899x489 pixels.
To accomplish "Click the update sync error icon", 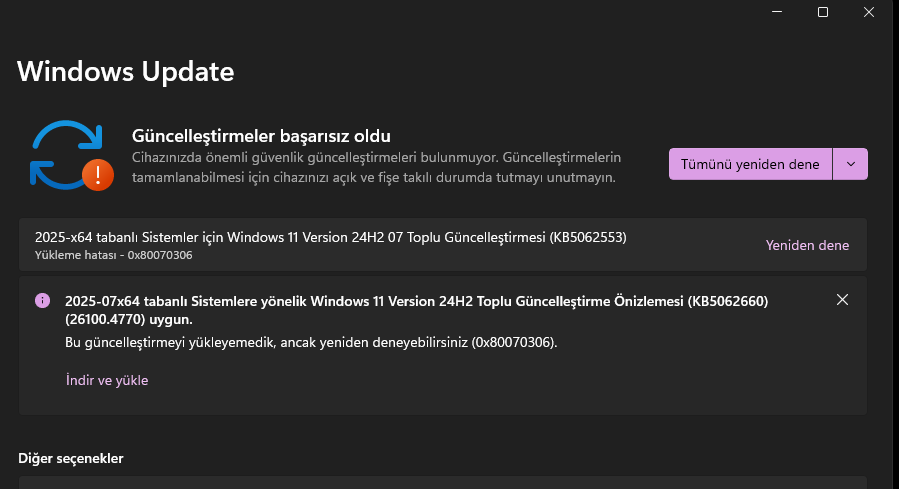I will pos(71,155).
